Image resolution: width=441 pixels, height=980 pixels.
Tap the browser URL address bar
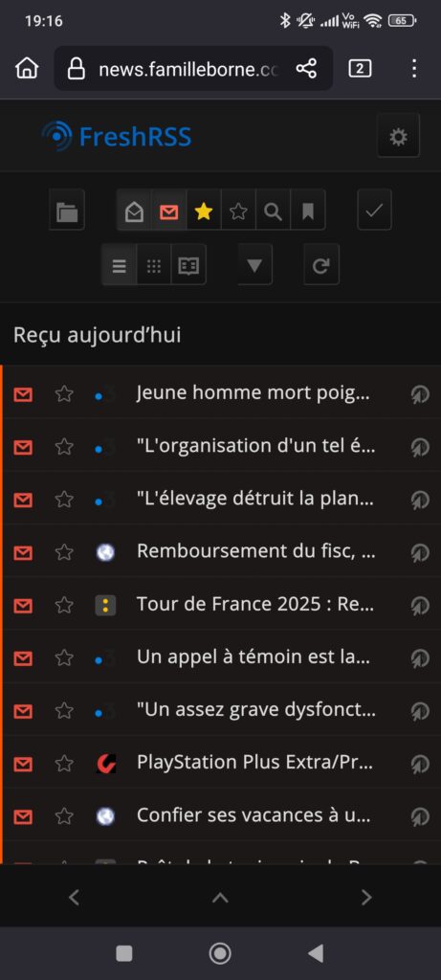187,69
